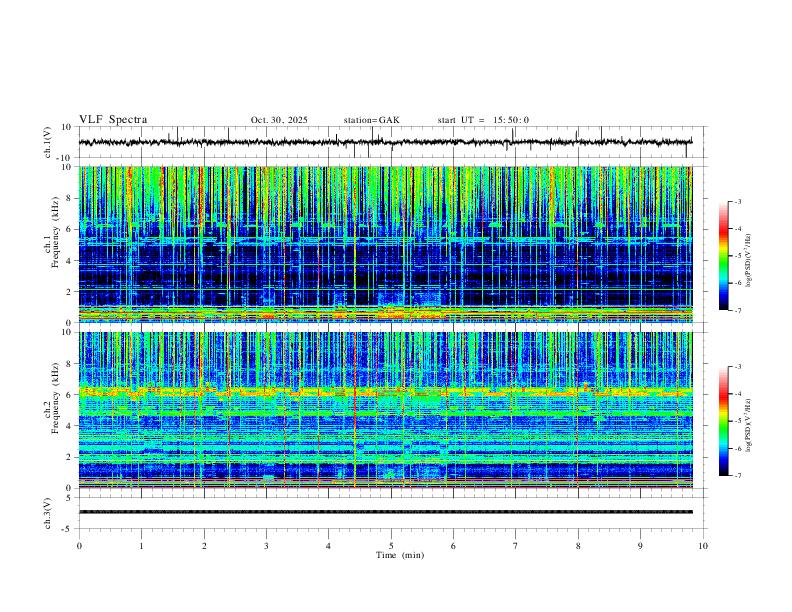Screen dimensions: 792x612
Task: Click time axis tick label '1'
Action: tap(141, 546)
